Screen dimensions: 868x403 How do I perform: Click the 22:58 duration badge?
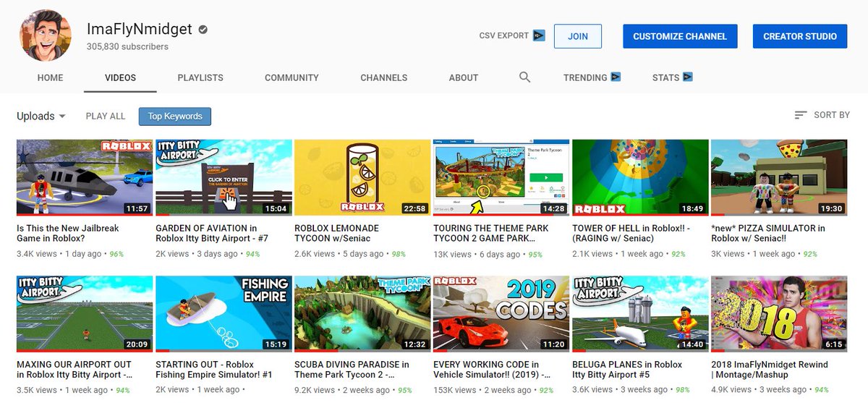[x=414, y=208]
